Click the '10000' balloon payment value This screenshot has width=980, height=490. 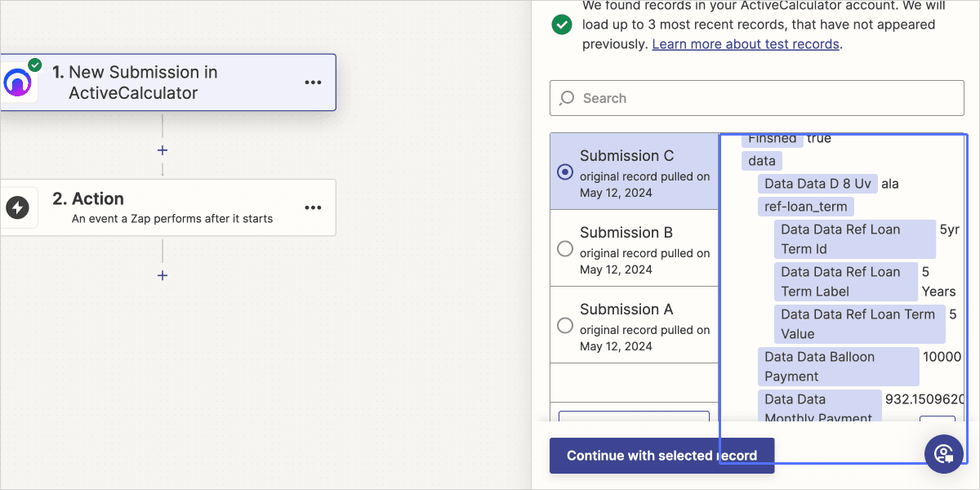[942, 357]
